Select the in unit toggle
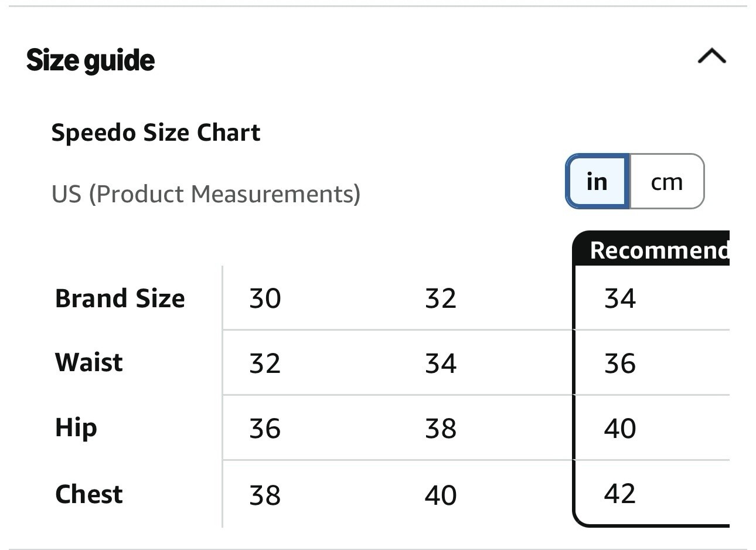 point(597,182)
